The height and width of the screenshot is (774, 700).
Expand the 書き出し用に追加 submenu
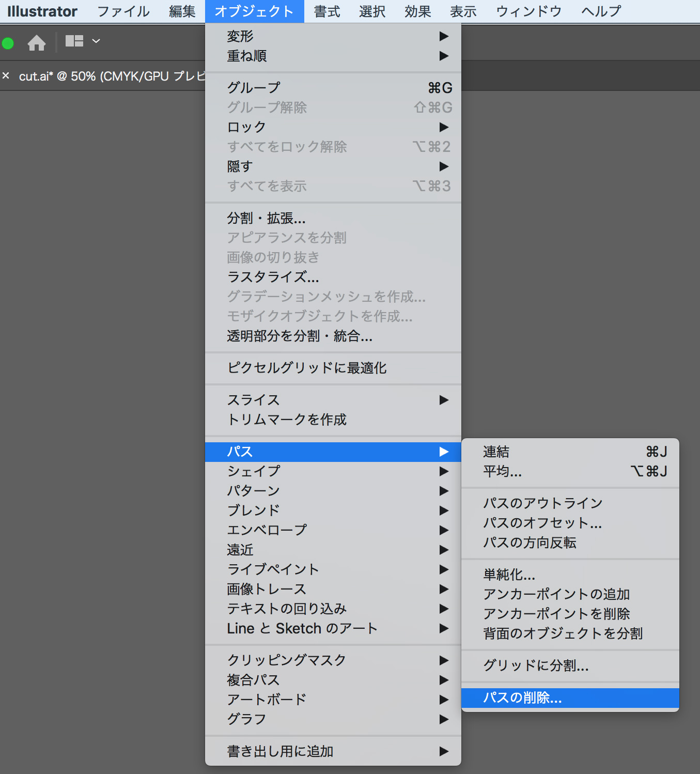pos(333,751)
